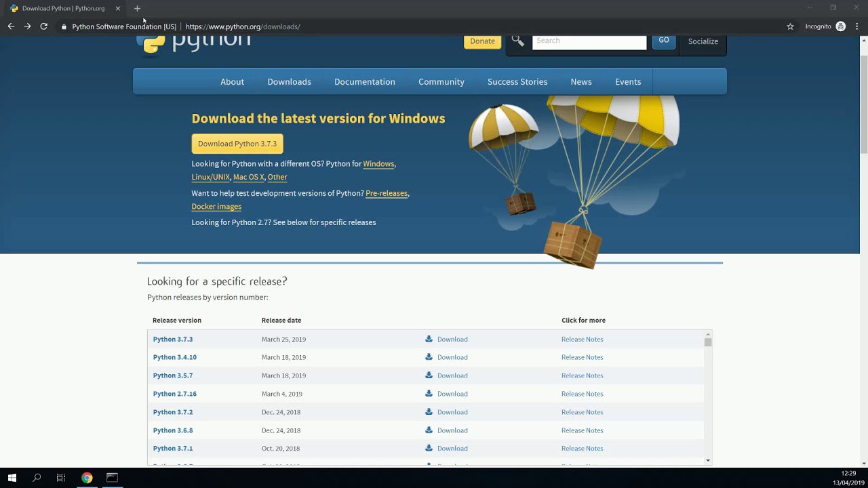Select the Download Python browser tab

[64, 8]
